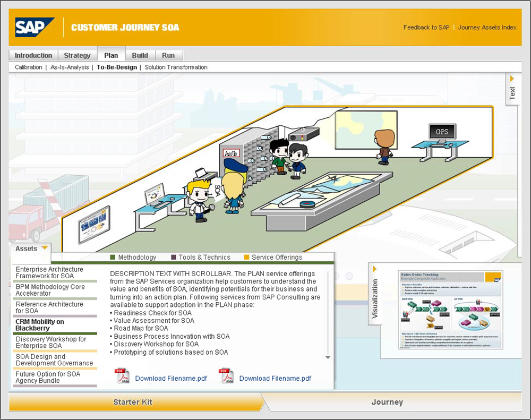Open the Feedback to SAP link
This screenshot has width=531, height=420.
click(426, 28)
